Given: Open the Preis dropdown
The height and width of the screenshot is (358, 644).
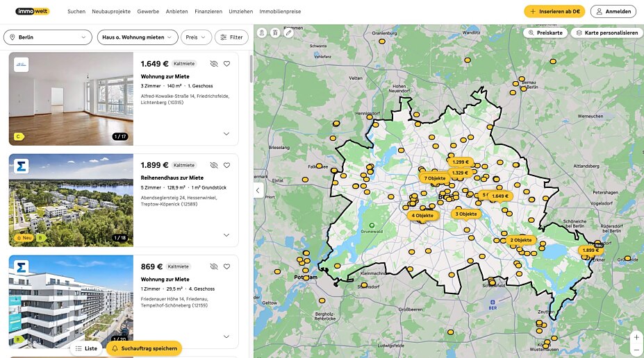Looking at the screenshot, I should (196, 37).
